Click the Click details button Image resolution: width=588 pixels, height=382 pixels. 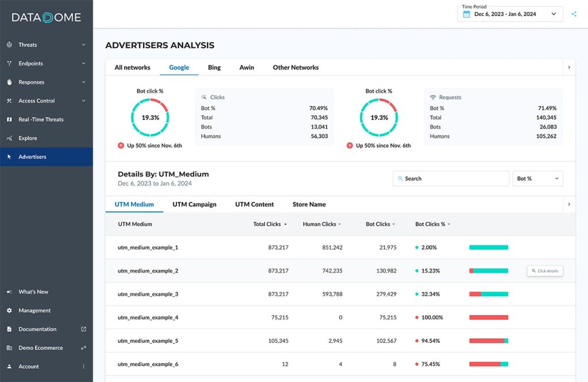coord(544,271)
